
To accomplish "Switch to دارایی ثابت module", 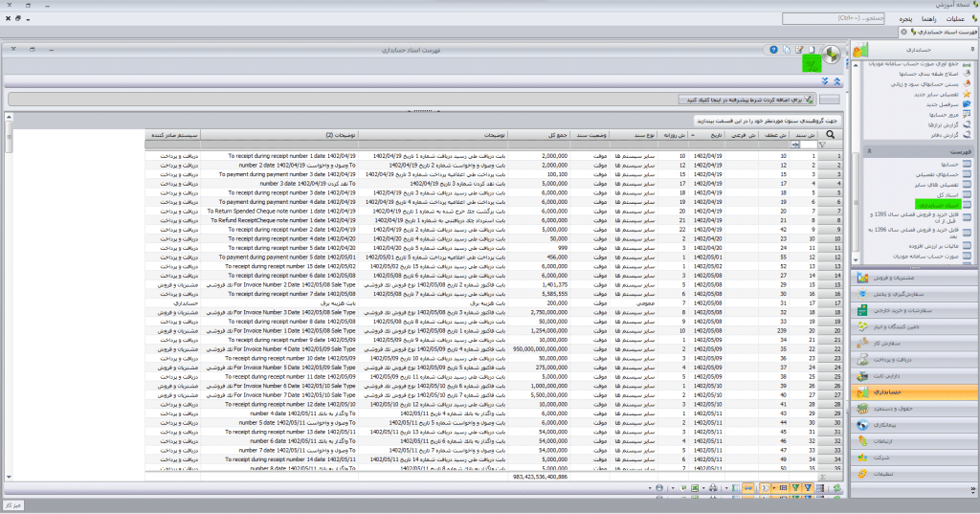I will (914, 376).
